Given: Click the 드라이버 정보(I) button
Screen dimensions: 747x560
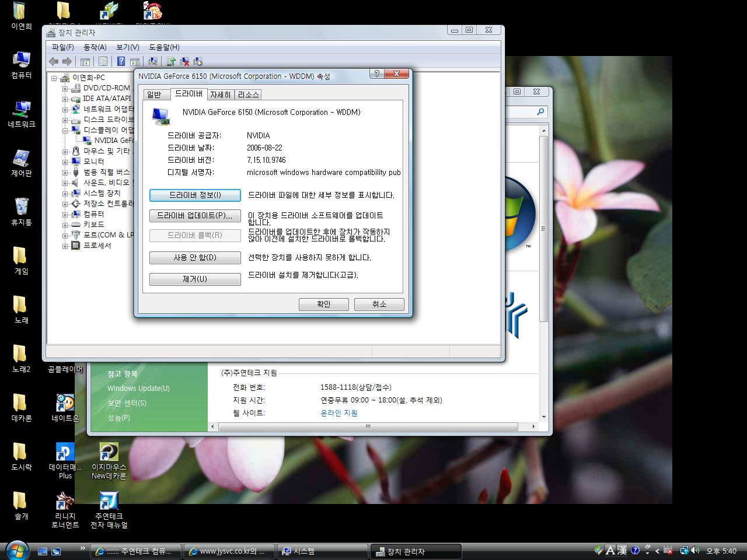Looking at the screenshot, I should pos(195,195).
